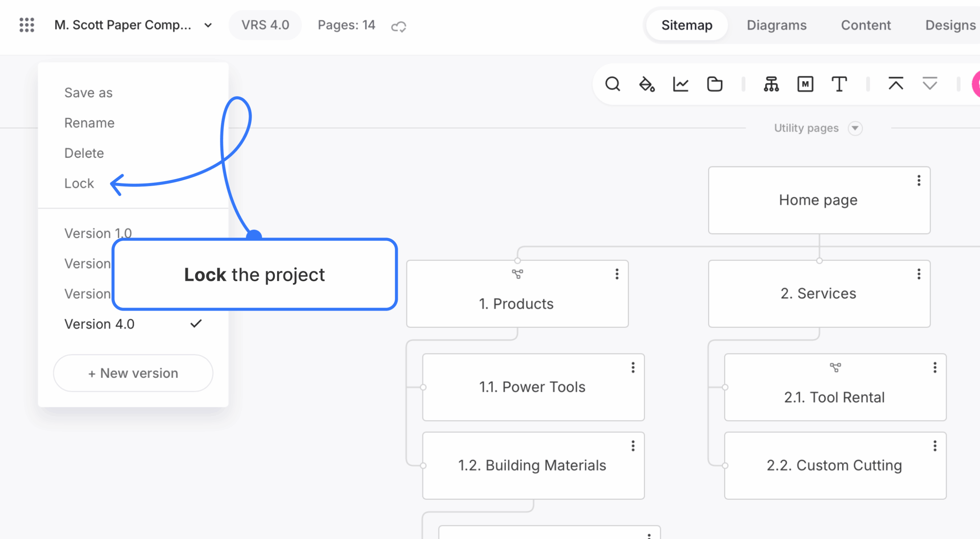This screenshot has height=539, width=980.
Task: Select the Home page card
Action: (819, 200)
